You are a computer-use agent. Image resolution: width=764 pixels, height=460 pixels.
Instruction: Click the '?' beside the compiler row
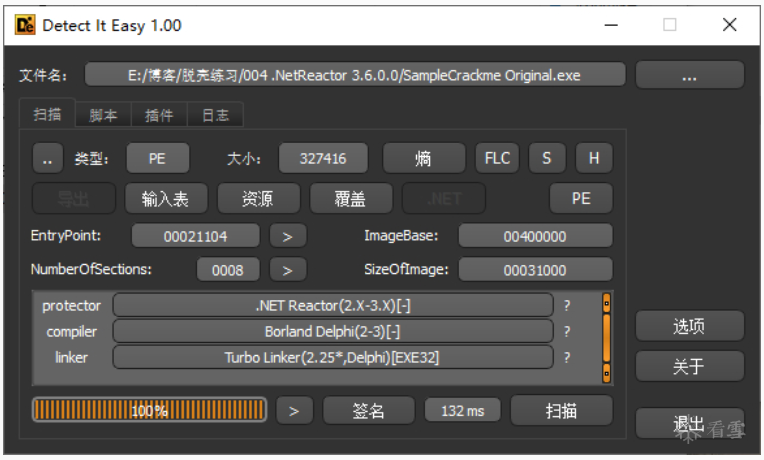point(567,332)
